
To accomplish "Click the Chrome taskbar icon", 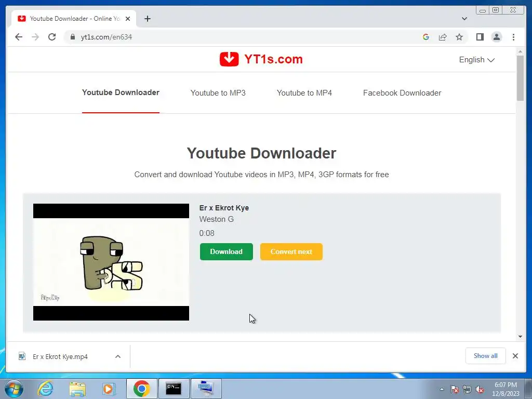I will pyautogui.click(x=141, y=389).
